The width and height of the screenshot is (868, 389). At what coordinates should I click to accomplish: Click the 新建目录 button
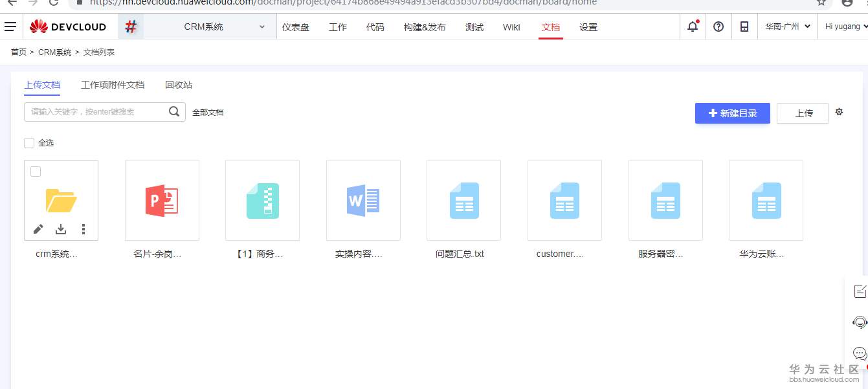[733, 113]
